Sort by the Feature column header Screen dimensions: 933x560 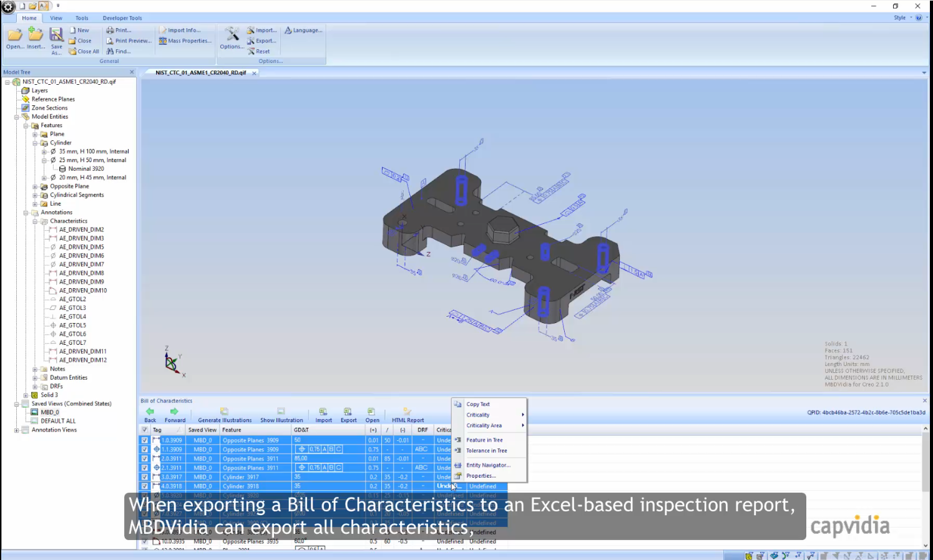255,430
